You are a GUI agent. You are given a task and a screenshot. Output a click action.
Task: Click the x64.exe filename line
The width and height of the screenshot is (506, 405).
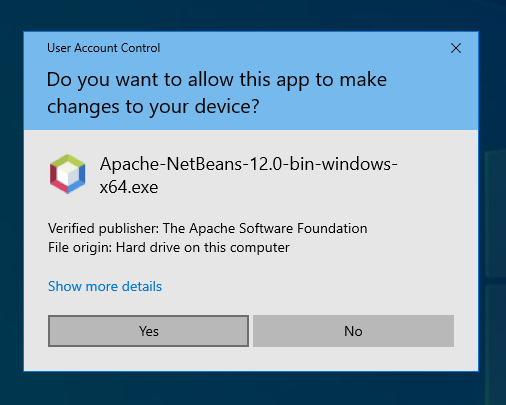(x=129, y=187)
